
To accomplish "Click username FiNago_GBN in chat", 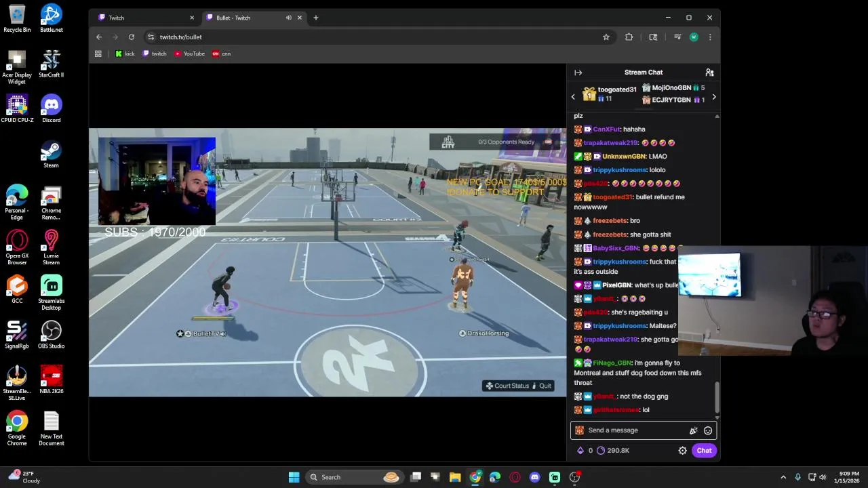I will click(612, 363).
